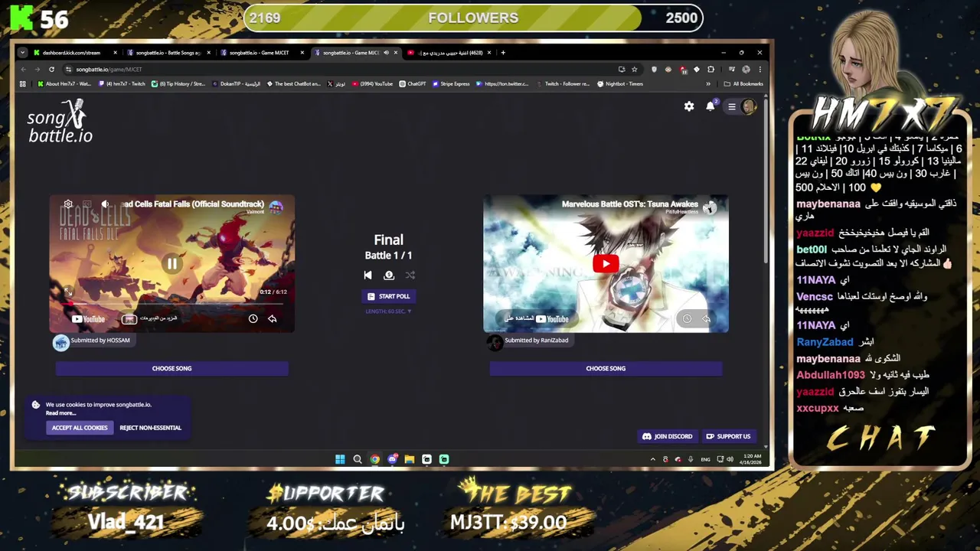980x551 pixels.
Task: Open the user profile avatar
Action: (749, 106)
